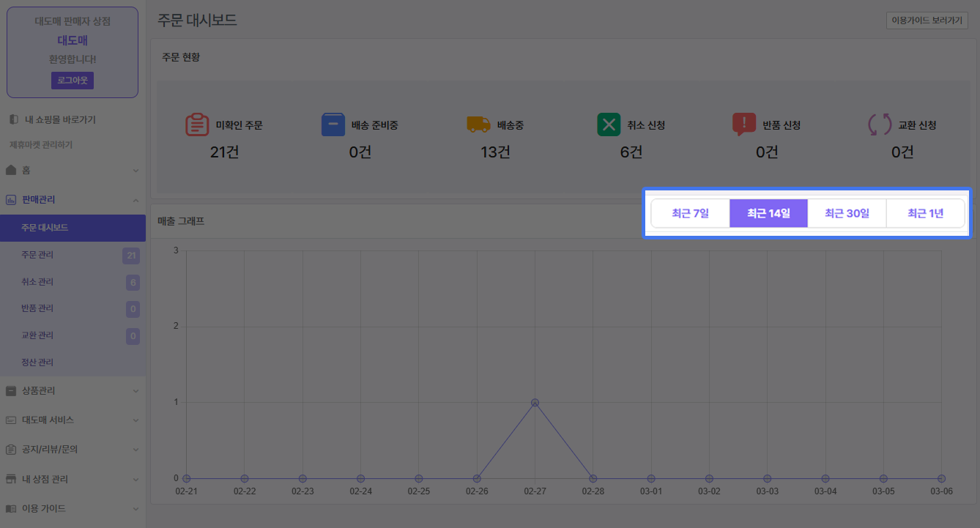The image size is (980, 528).
Task: Select the 최근 1년 period option
Action: [x=925, y=214]
